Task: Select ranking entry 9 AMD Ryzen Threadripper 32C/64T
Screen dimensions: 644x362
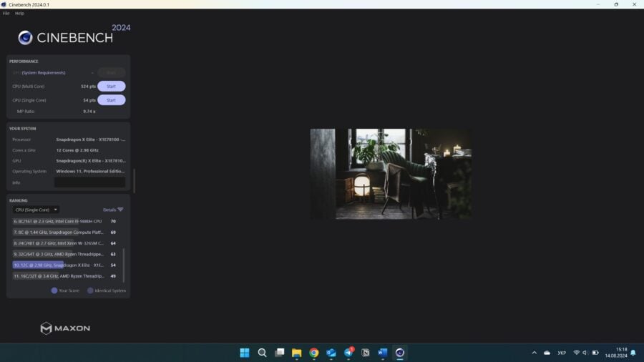Action: [64, 254]
